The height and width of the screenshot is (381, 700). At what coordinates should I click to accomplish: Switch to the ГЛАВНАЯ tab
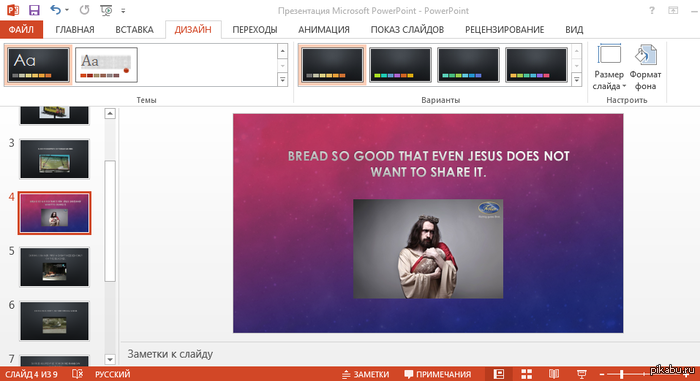click(75, 29)
